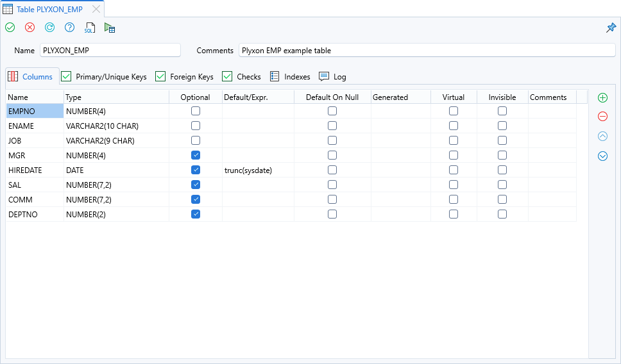The image size is (621, 364).
Task: Enable Virtual checkbox for SAL
Action: click(454, 185)
